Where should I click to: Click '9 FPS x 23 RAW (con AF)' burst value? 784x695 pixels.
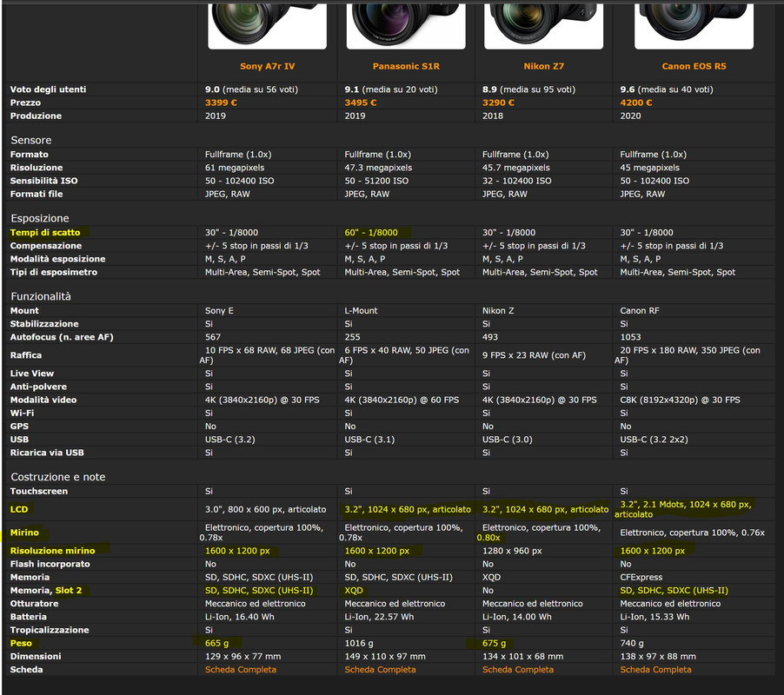[534, 355]
